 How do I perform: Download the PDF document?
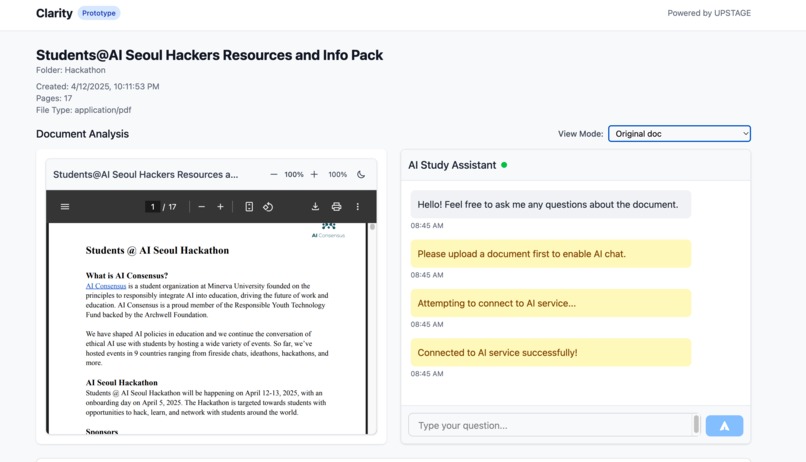click(315, 207)
